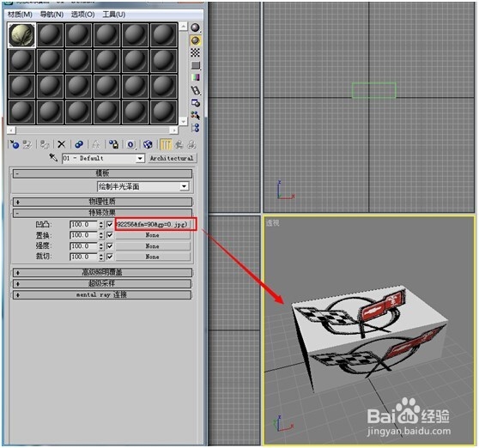This screenshot has width=479, height=448.
Task: Click the sample slots scroll down arrow
Action: [x=183, y=121]
